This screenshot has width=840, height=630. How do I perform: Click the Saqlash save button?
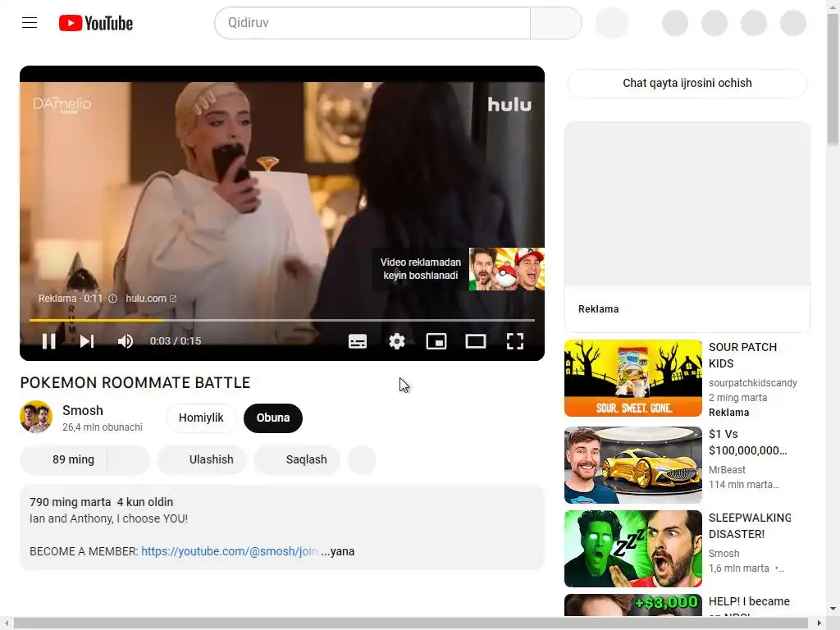pos(297,459)
